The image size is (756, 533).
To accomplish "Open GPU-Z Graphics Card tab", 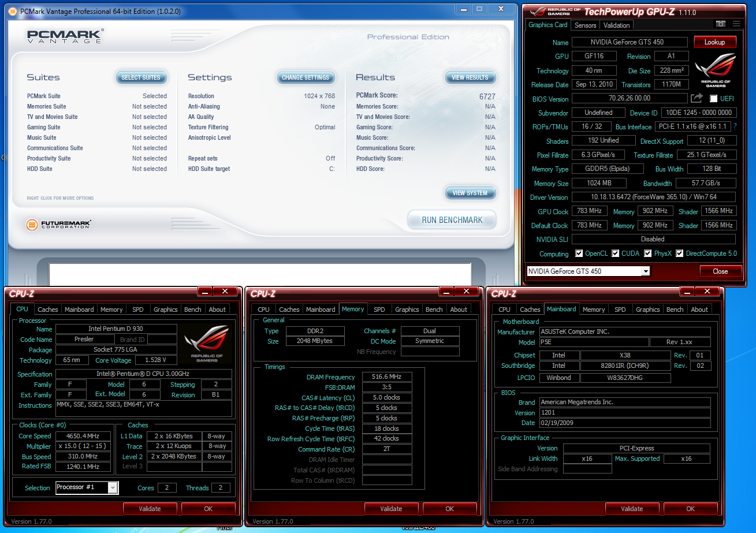I will tap(548, 25).
